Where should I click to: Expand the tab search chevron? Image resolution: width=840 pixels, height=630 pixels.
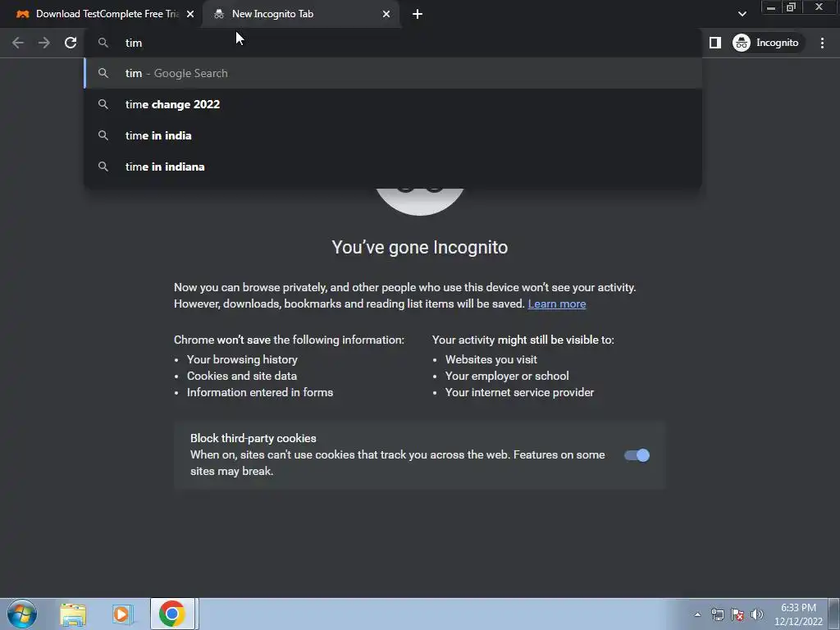click(742, 14)
